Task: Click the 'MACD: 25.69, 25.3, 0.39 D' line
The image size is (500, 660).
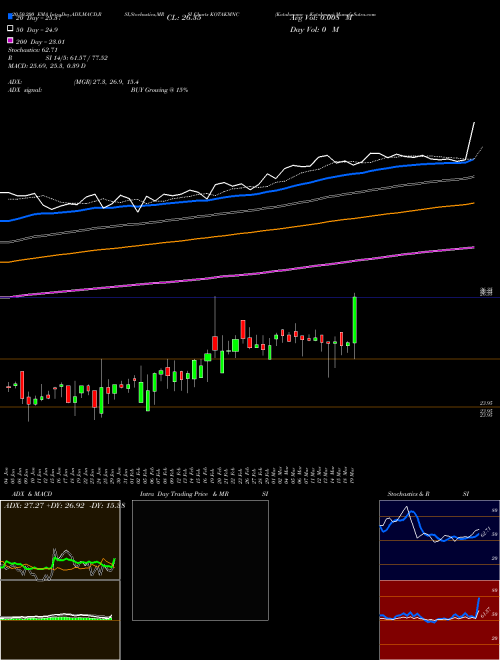Action: point(47,66)
